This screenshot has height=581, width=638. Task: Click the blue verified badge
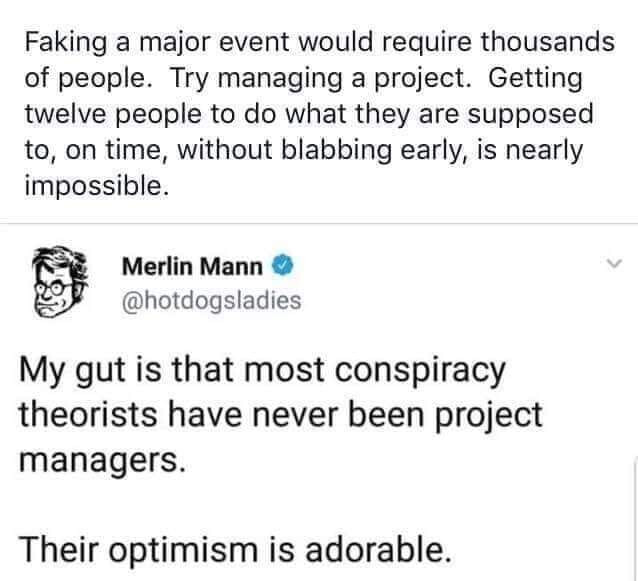(x=284, y=267)
